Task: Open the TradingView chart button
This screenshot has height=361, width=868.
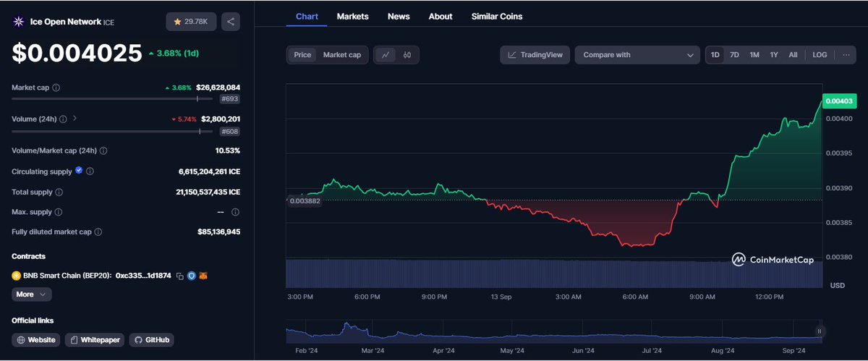Action: click(x=535, y=55)
